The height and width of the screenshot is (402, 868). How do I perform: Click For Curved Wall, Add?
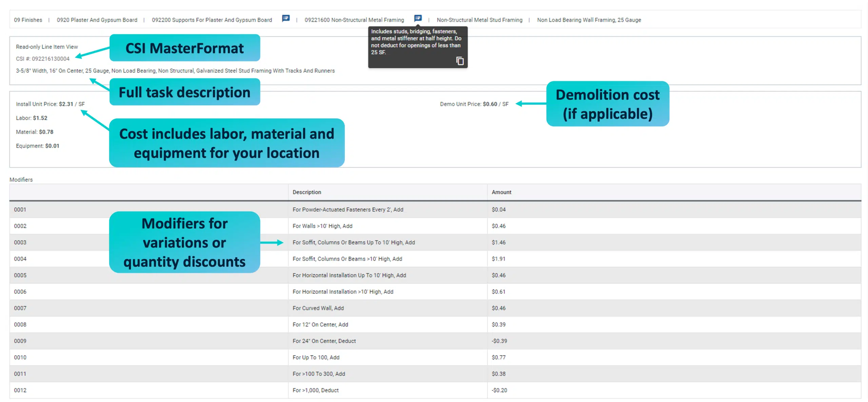tap(318, 308)
